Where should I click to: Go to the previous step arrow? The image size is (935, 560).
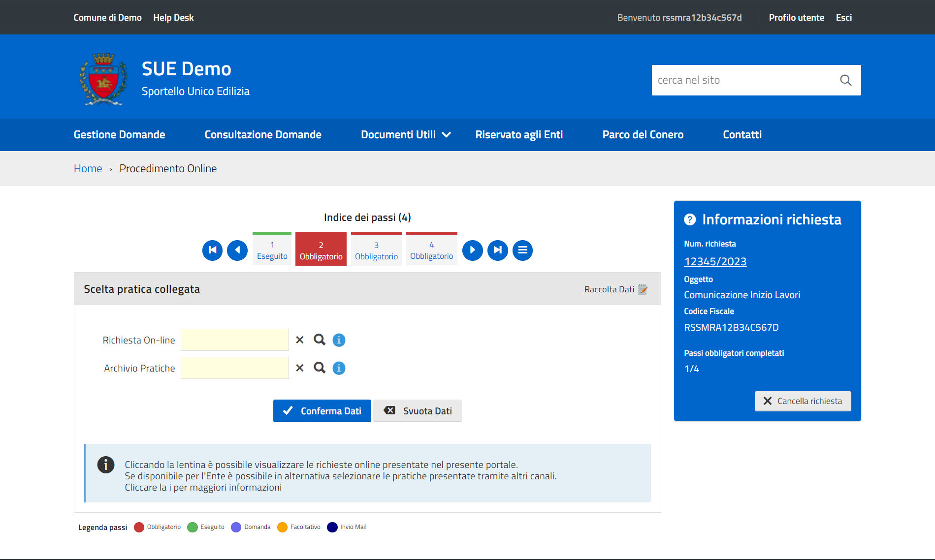tap(237, 250)
